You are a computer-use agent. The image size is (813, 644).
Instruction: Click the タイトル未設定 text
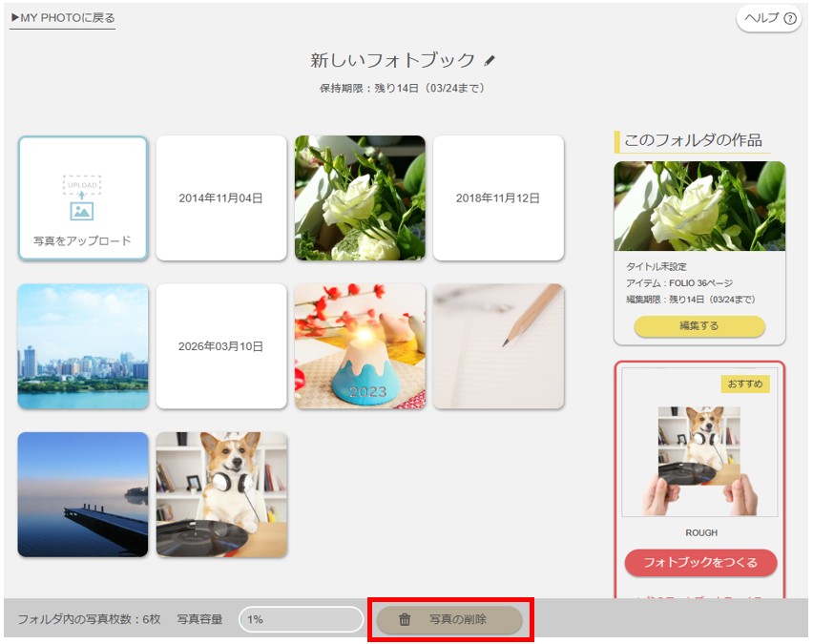pyautogui.click(x=656, y=266)
